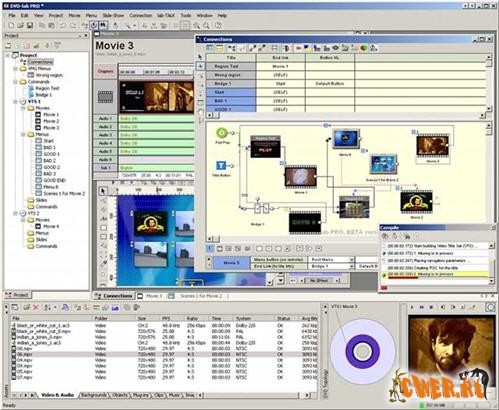Switch to the Backgrounds assets tab
Viewport: 499px width, 410px height.
tap(94, 395)
